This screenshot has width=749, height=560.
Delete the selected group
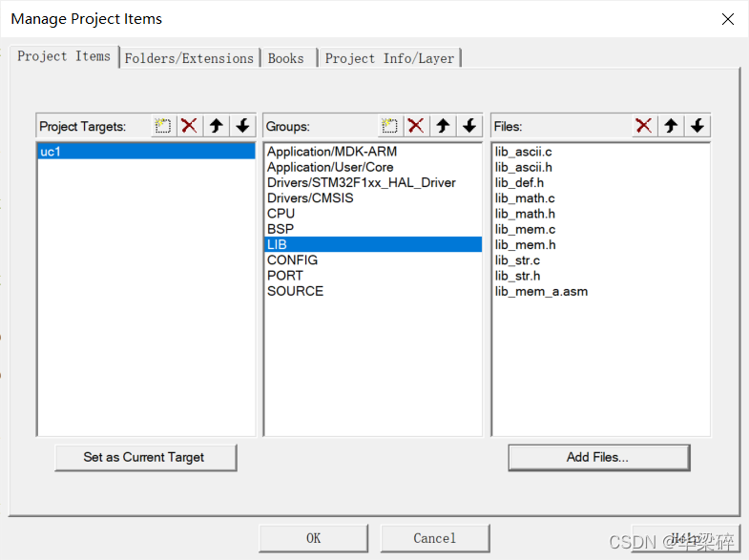tap(416, 126)
